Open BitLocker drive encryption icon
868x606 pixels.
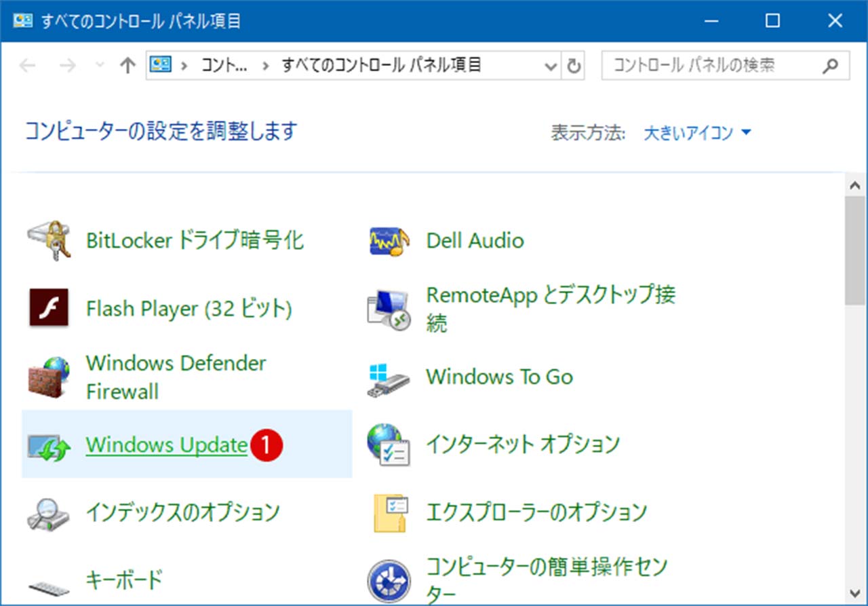click(x=50, y=241)
